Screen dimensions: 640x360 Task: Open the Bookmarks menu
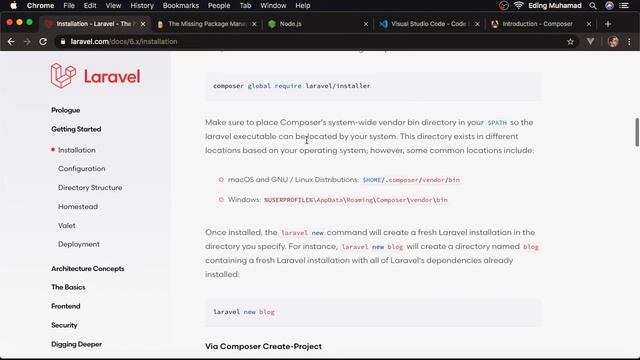(180, 6)
